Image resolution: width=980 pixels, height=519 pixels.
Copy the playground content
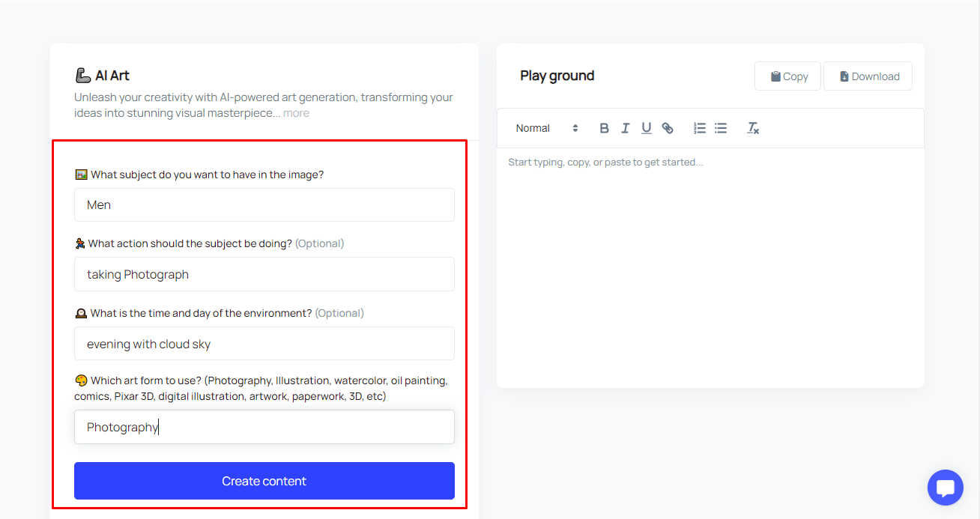(x=787, y=76)
